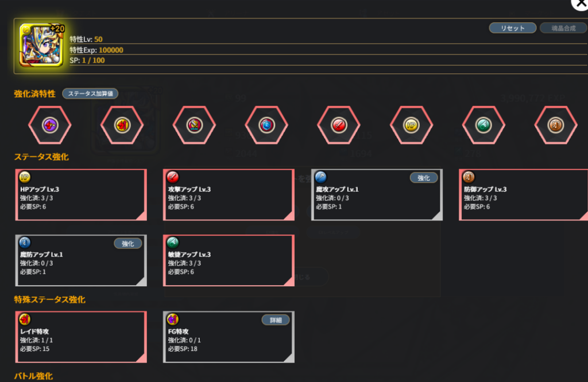This screenshot has height=382, width=588.
Task: Click the yellow HP hexagon in enhanced traits
Action: [x=411, y=125]
